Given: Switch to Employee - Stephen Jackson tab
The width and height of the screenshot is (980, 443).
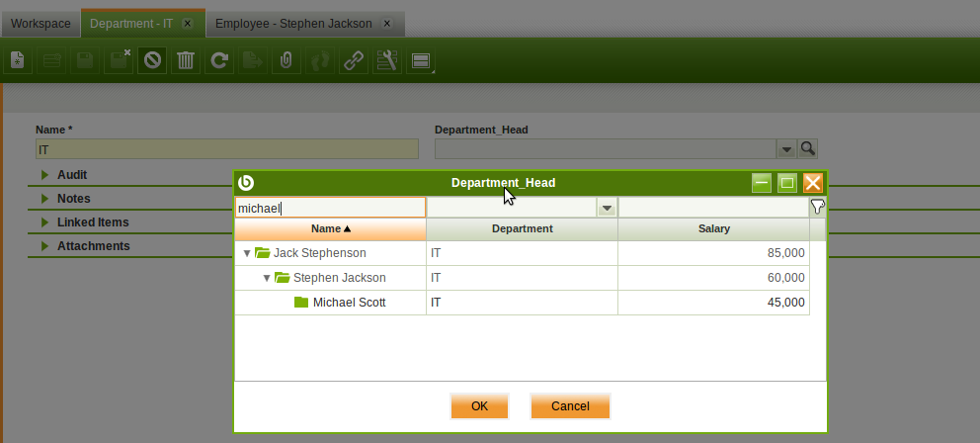Looking at the screenshot, I should [x=293, y=23].
